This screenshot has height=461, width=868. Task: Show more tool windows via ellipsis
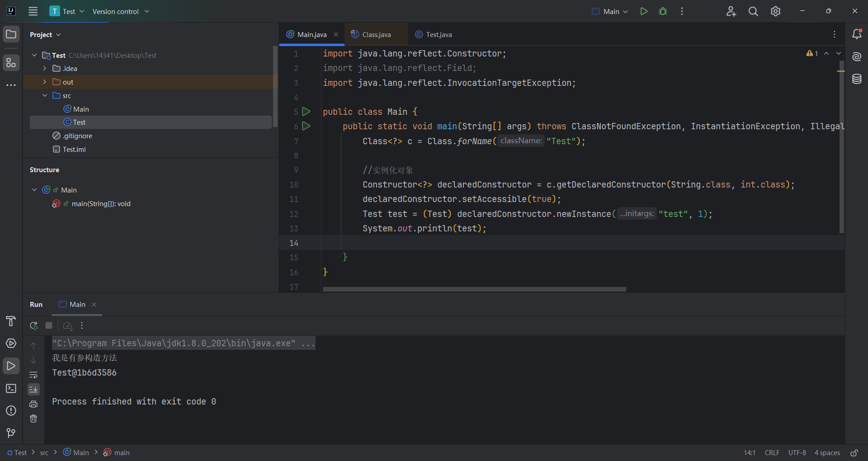click(x=11, y=85)
